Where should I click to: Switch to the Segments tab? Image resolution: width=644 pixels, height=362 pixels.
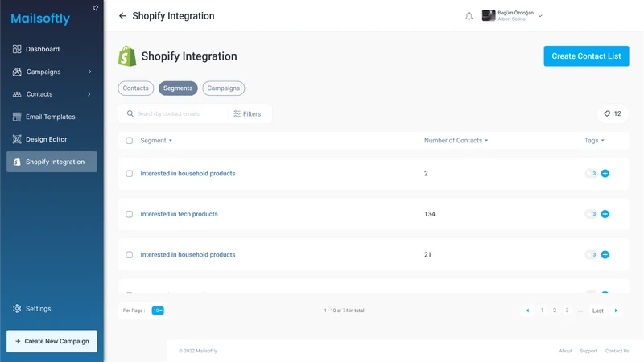coord(178,88)
